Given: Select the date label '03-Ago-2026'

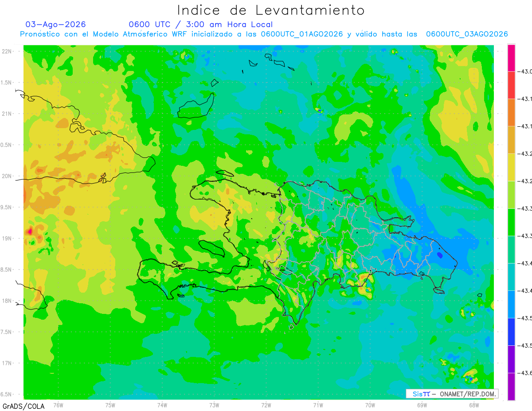Looking at the screenshot, I should coord(56,24).
